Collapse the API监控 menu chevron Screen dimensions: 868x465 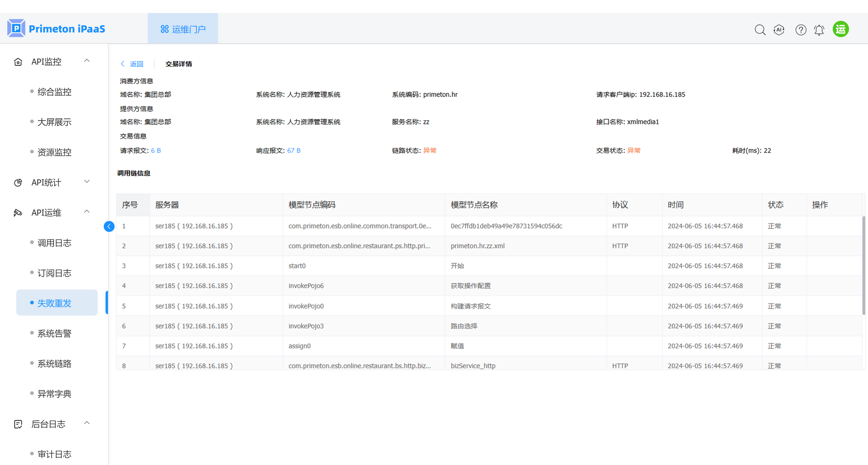87,61
